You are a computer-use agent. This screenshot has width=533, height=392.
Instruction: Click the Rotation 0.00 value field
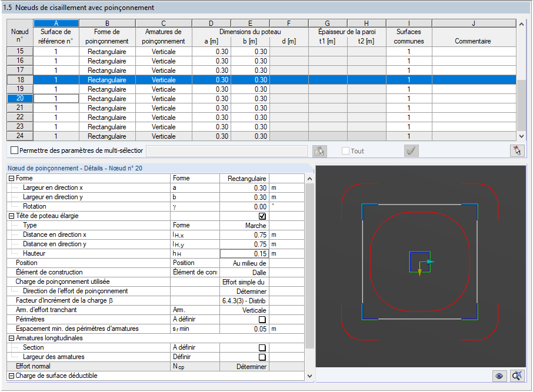pyautogui.click(x=244, y=207)
